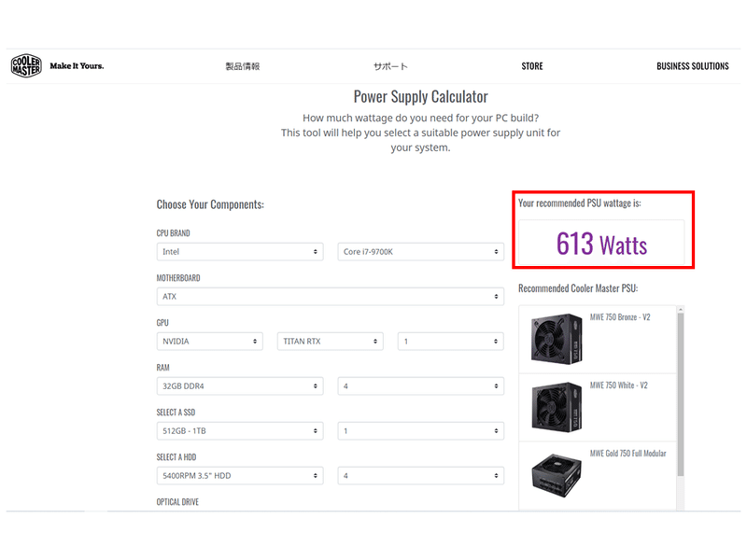Screen dimensions: 747x560
Task: Open the MWE 750 White - V2 link
Action: tap(618, 385)
